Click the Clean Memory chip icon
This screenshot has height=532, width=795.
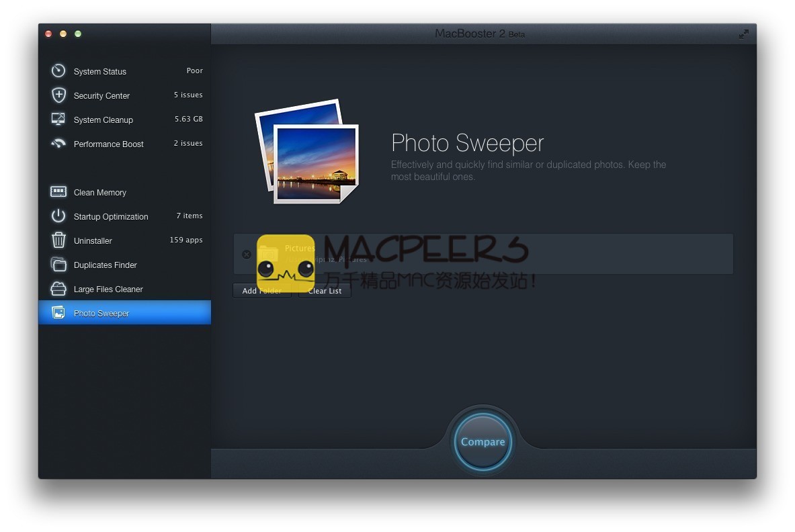[58, 192]
